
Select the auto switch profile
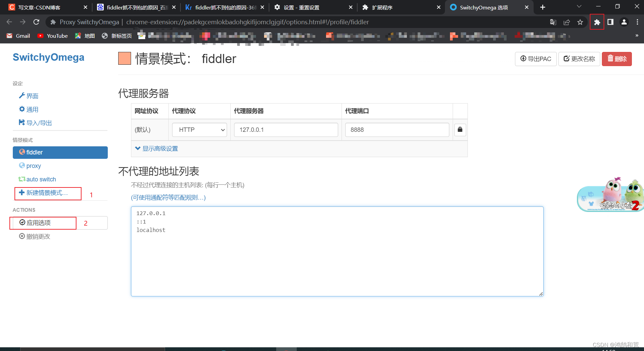coord(37,179)
